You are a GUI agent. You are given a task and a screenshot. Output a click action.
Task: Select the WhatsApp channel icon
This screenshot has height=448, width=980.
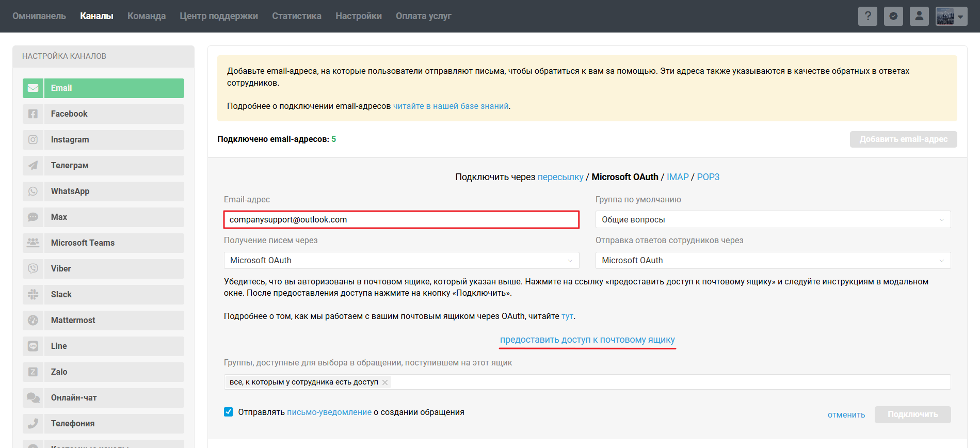33,191
